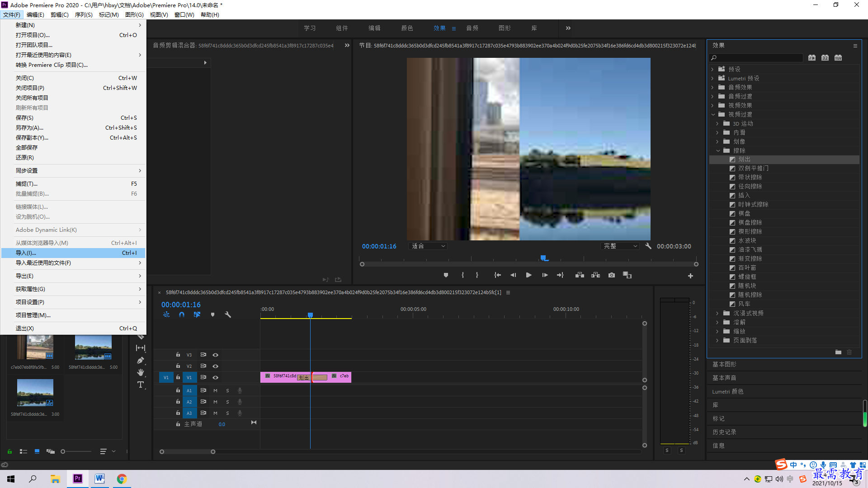
Task: Select the Pen tool
Action: pyautogui.click(x=141, y=360)
